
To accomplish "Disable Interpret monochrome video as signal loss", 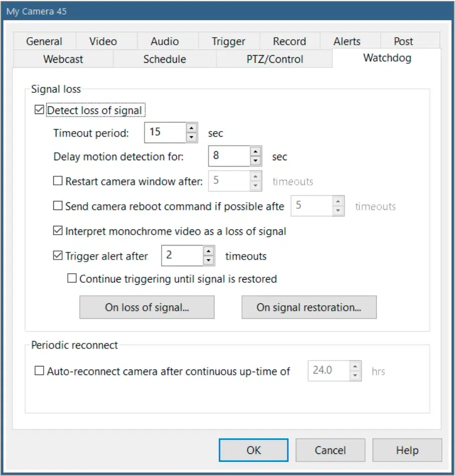I will (x=58, y=231).
